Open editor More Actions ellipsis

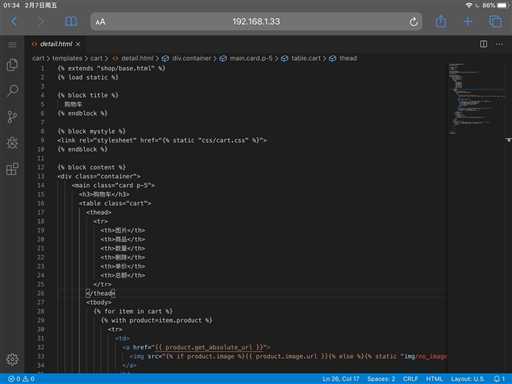(x=499, y=44)
